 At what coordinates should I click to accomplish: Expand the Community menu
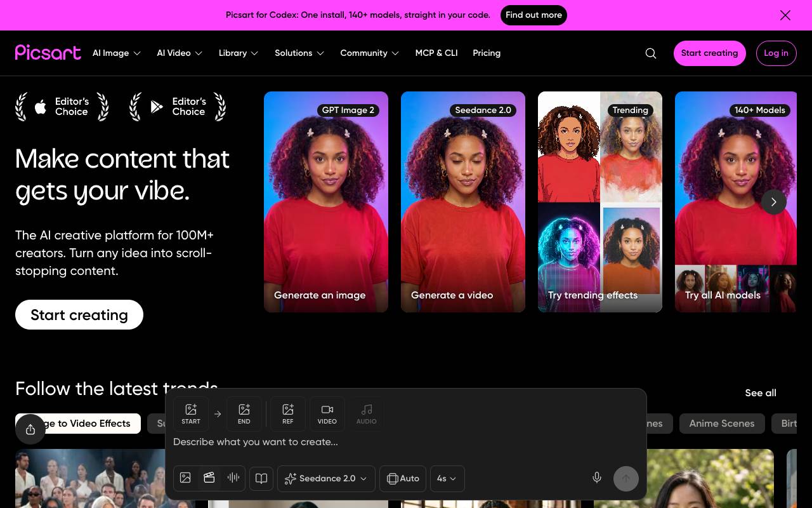click(370, 53)
